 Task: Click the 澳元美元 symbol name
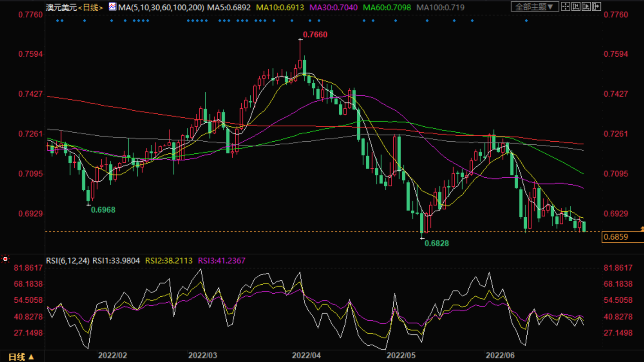61,8
